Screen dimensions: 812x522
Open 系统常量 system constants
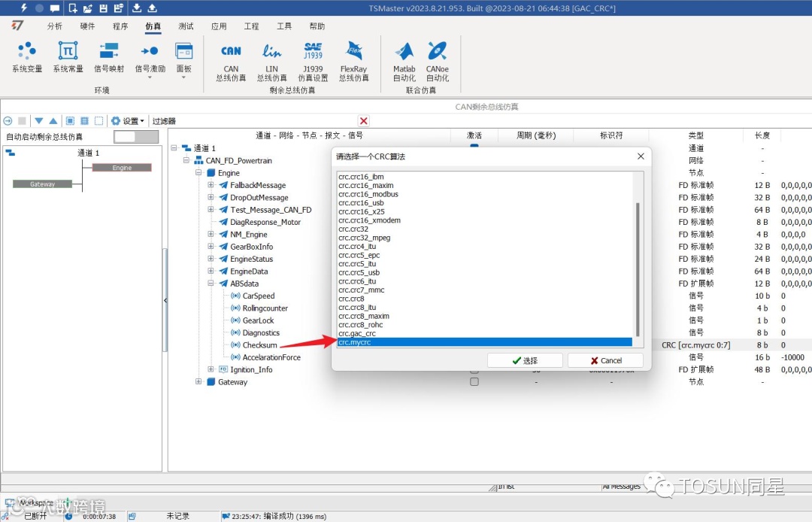(x=68, y=57)
